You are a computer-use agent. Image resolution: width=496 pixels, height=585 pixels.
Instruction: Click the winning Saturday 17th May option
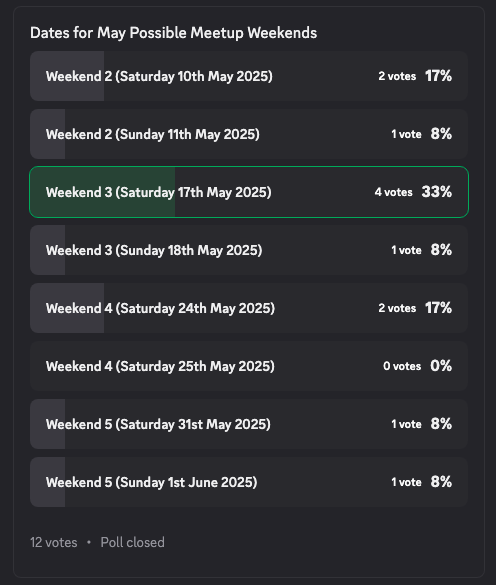click(x=249, y=192)
